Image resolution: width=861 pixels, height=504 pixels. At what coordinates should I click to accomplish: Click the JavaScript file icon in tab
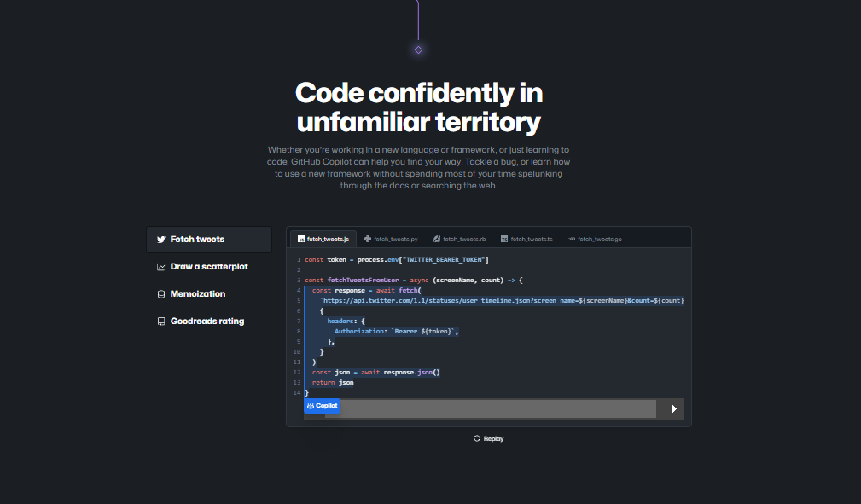[x=301, y=239]
